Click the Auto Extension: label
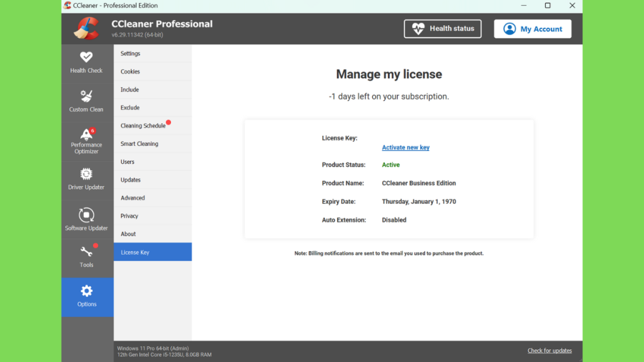Image resolution: width=644 pixels, height=362 pixels. click(344, 220)
